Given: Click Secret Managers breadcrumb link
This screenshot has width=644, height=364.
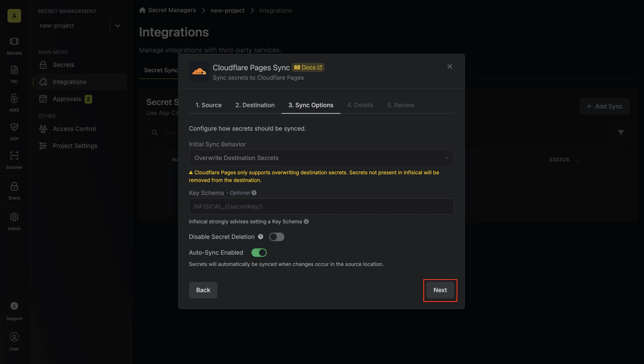Looking at the screenshot, I should (x=172, y=10).
